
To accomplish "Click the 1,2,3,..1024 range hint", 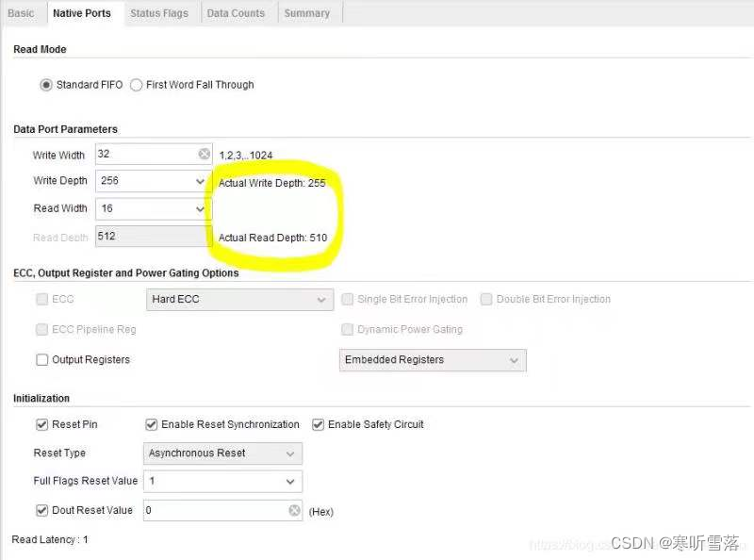I will pyautogui.click(x=246, y=156).
